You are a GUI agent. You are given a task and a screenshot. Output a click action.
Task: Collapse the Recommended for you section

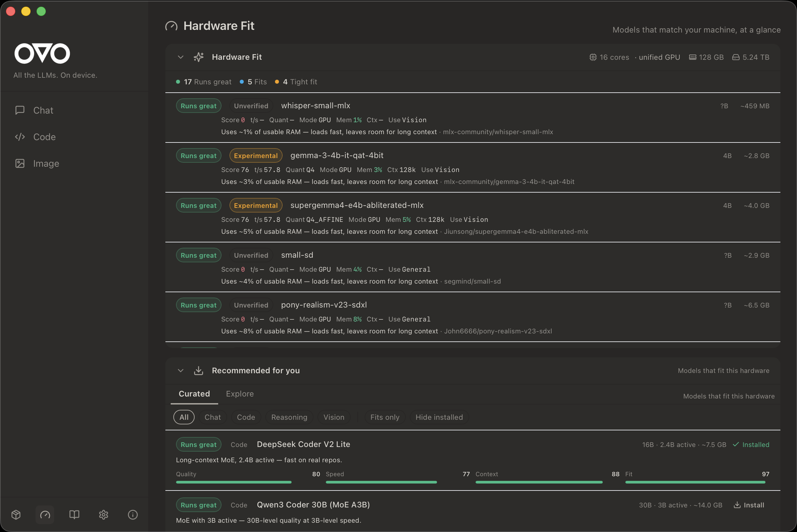(181, 371)
